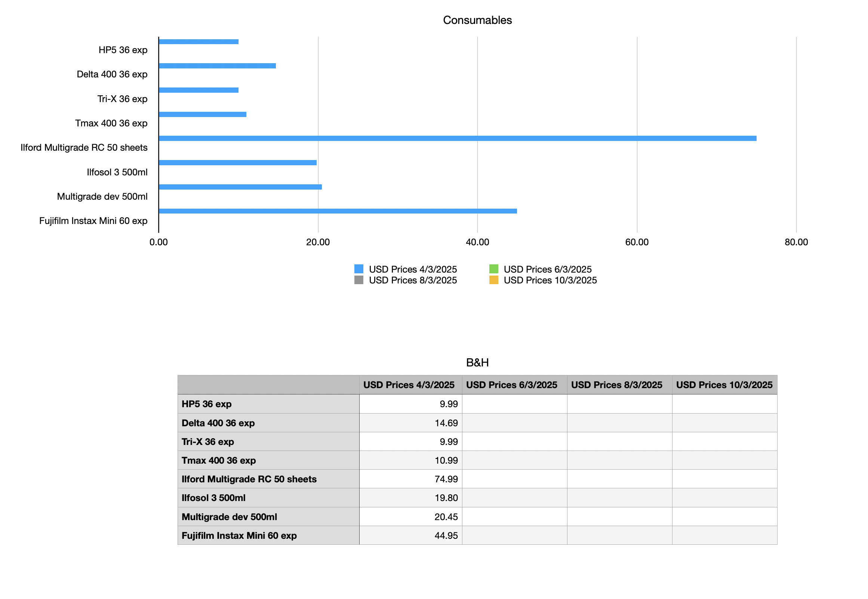Click empty 8/3/2025 cell for Delta 400

point(620,423)
